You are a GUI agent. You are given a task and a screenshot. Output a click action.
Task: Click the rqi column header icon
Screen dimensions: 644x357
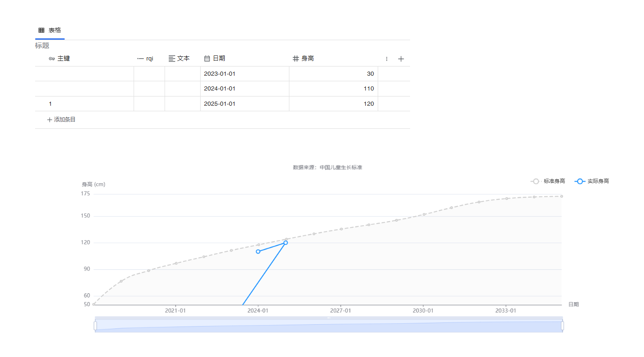(x=141, y=59)
